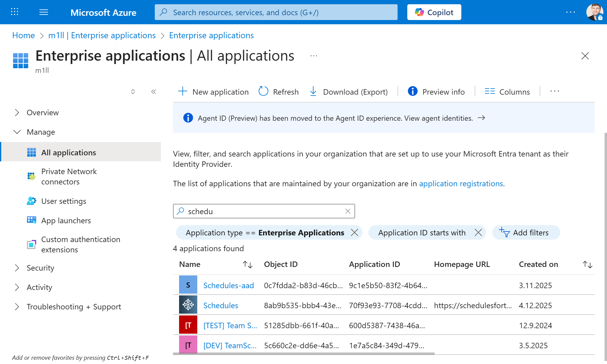Refresh the applications list
607x364 pixels.
coord(278,92)
